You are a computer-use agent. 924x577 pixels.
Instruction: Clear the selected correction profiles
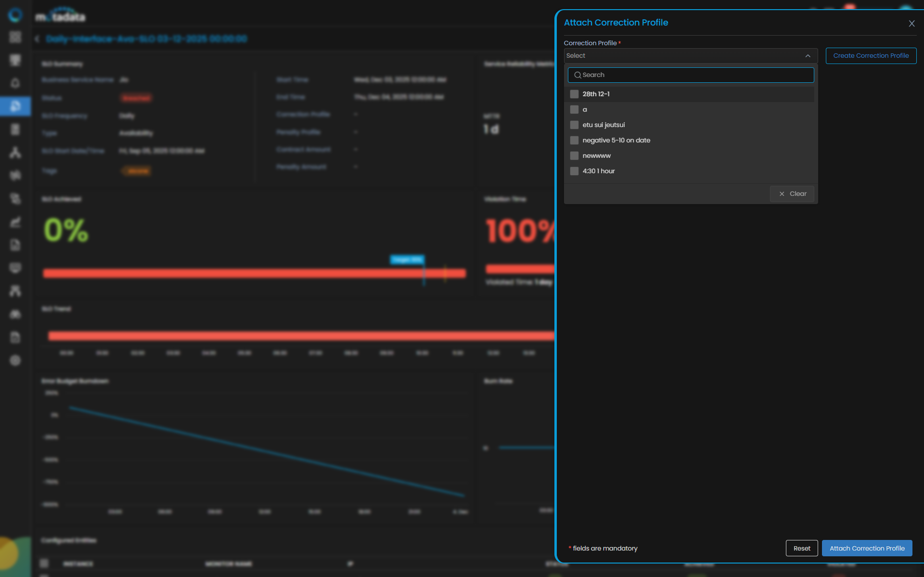792,194
